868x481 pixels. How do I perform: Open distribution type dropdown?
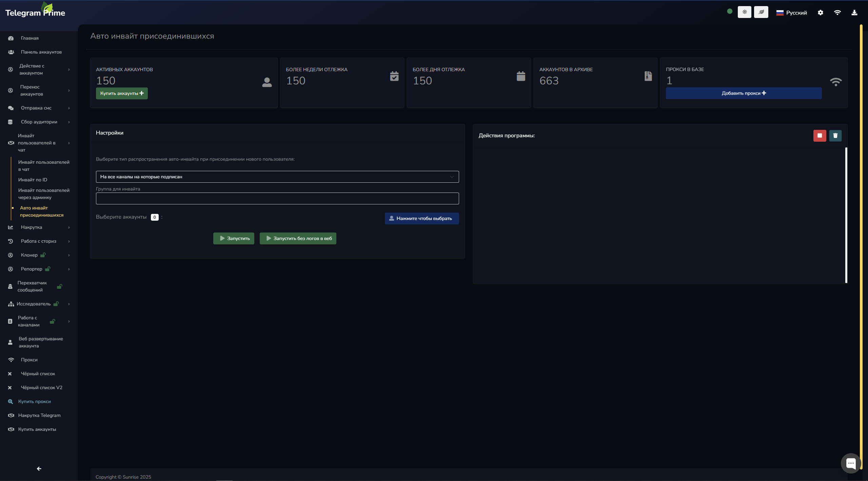[277, 177]
